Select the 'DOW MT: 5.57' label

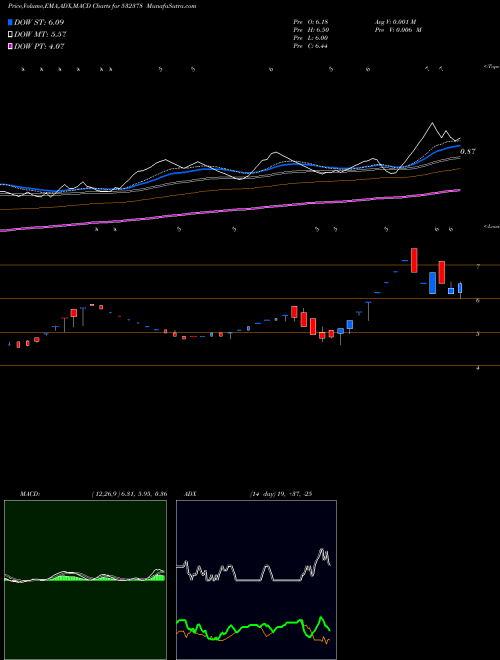click(x=40, y=35)
